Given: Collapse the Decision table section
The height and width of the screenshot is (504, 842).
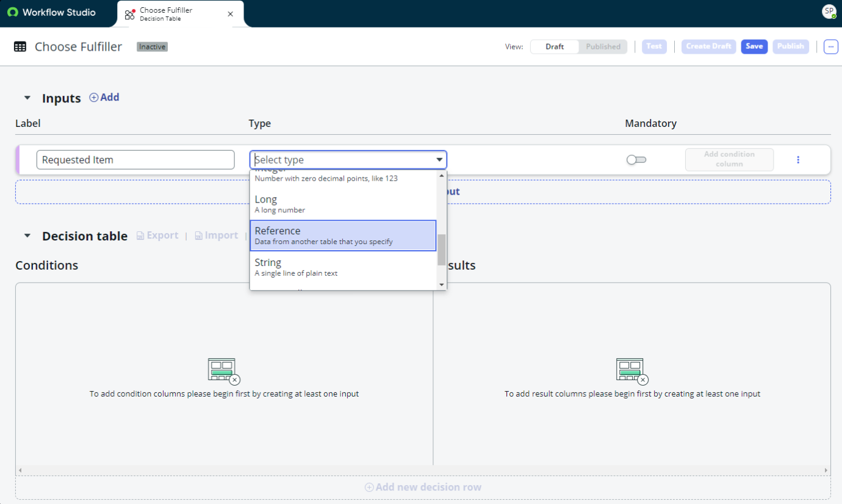Looking at the screenshot, I should point(27,236).
